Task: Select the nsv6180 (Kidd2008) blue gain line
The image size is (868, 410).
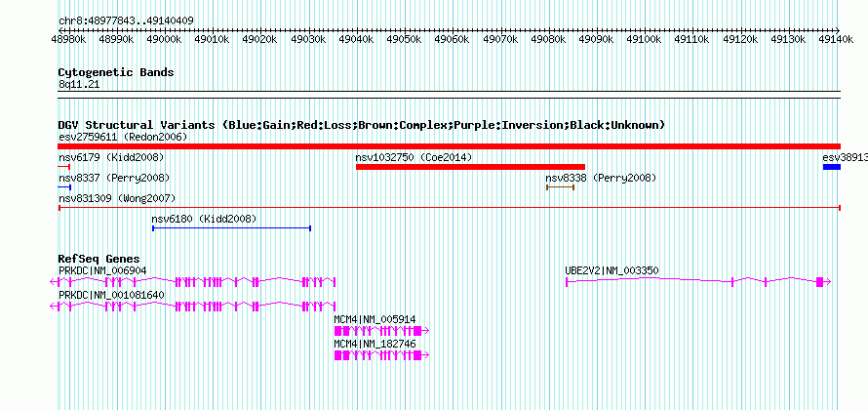Action: point(231,228)
